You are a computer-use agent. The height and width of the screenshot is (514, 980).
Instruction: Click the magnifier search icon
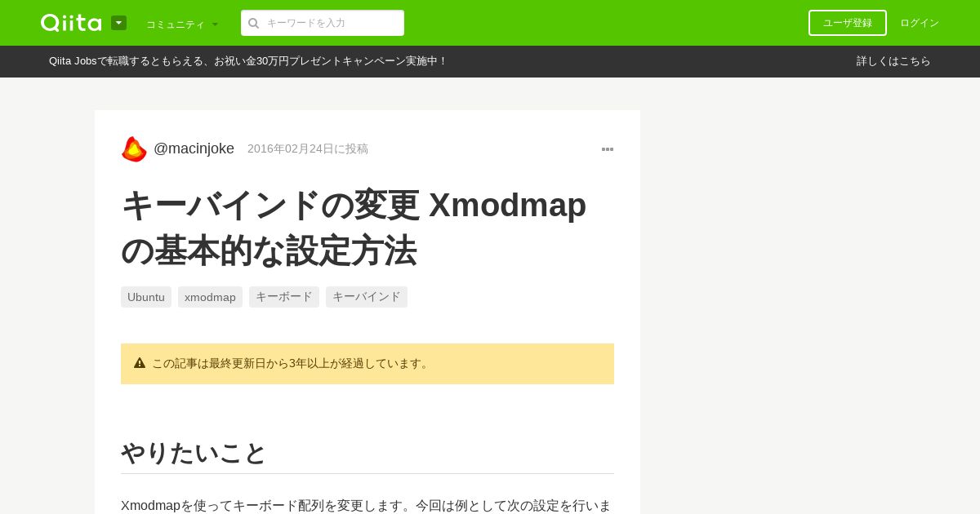coord(254,23)
